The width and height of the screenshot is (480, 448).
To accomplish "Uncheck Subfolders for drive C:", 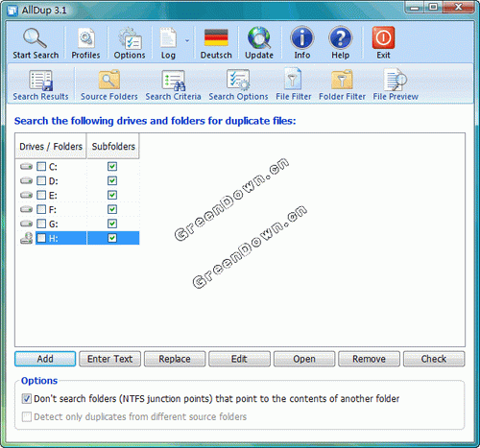I will [112, 167].
